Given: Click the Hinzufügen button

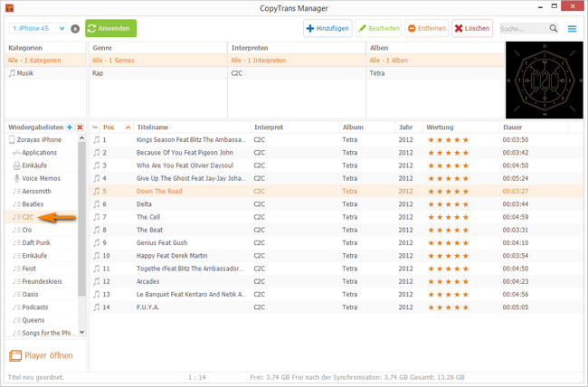Looking at the screenshot, I should (x=327, y=29).
